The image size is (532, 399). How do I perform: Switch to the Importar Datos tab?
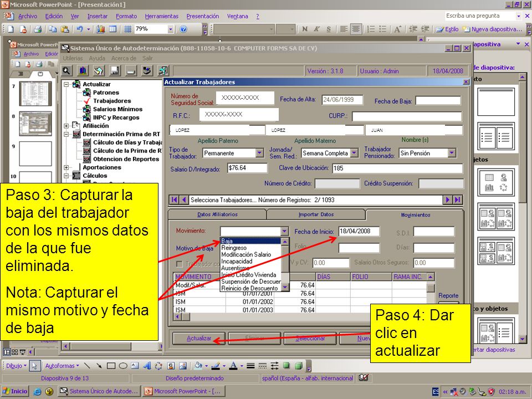click(316, 214)
